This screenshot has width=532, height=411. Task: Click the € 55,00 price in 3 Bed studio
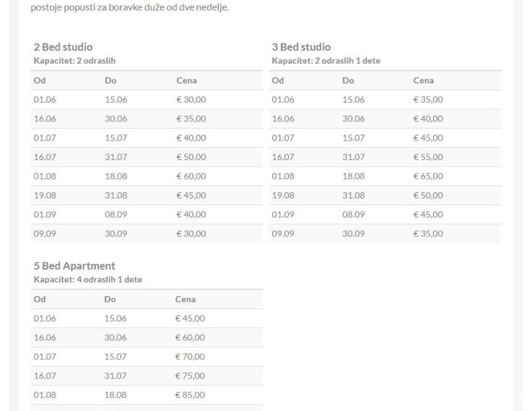coord(428,157)
